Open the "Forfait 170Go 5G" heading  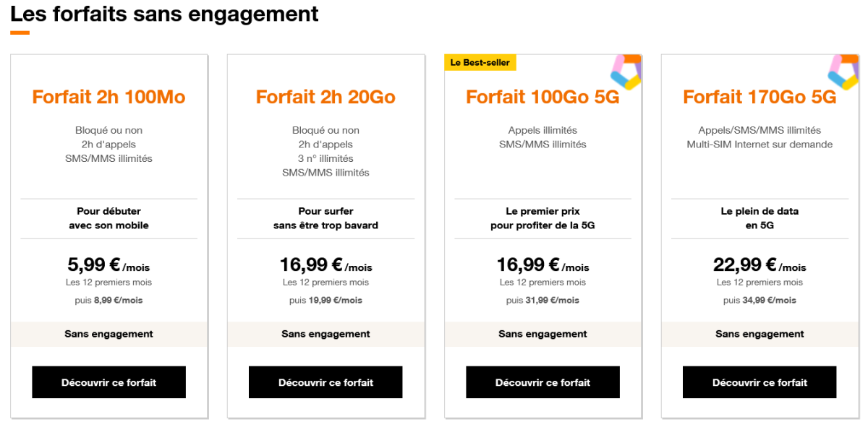tap(759, 97)
